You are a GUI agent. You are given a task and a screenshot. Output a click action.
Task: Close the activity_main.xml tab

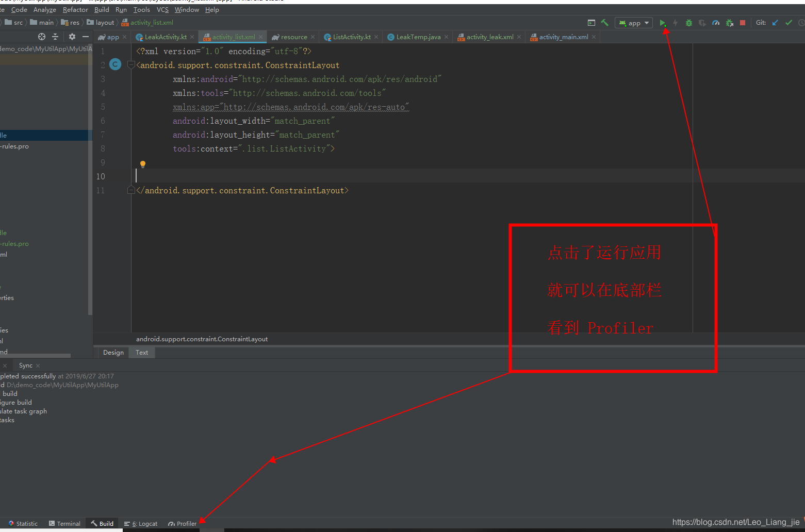594,37
